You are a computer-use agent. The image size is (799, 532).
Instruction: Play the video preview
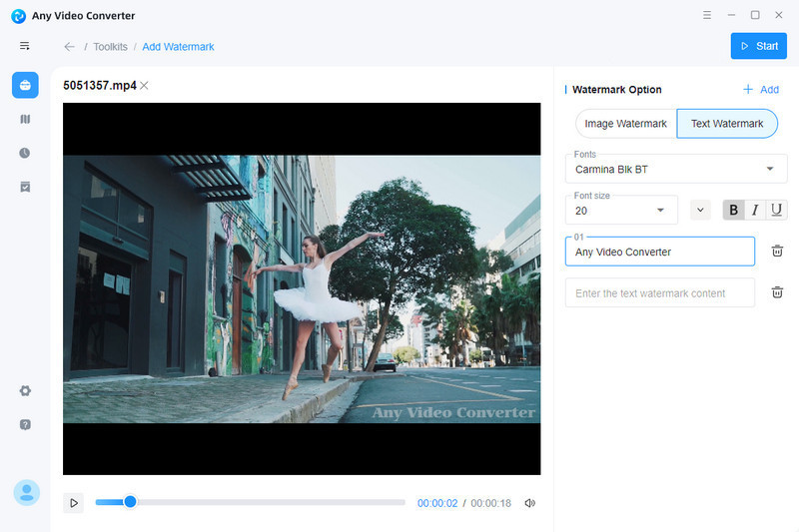pos(74,503)
